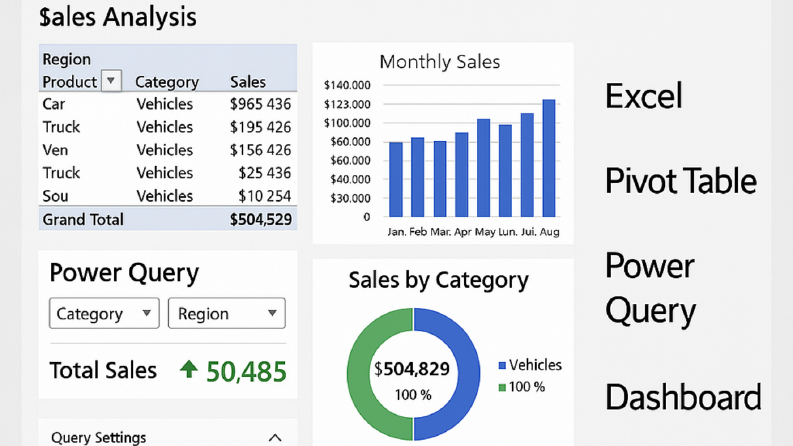
Task: Open the Category dropdown in Power Query
Action: [x=104, y=314]
